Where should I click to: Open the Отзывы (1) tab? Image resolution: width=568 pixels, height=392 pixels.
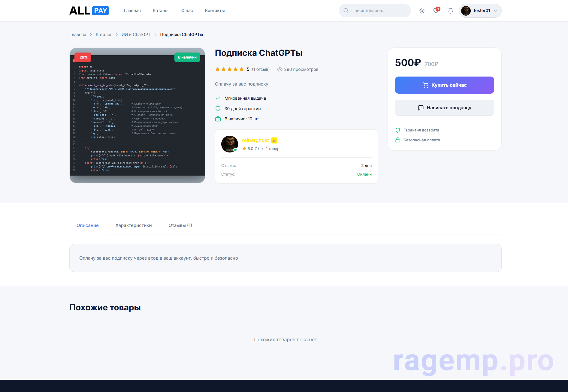(180, 225)
